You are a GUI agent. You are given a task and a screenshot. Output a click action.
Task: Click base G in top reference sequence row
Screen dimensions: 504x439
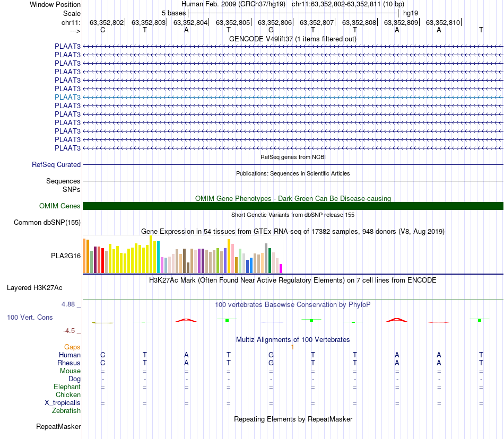click(x=271, y=30)
